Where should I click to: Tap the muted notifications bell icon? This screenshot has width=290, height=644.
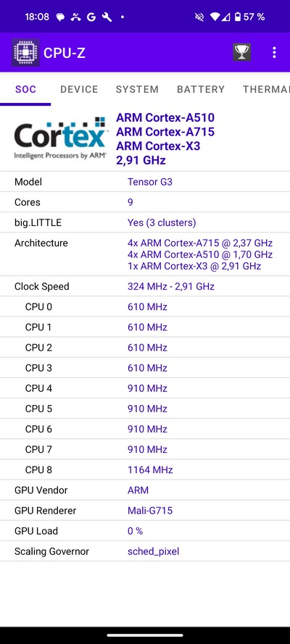click(199, 17)
